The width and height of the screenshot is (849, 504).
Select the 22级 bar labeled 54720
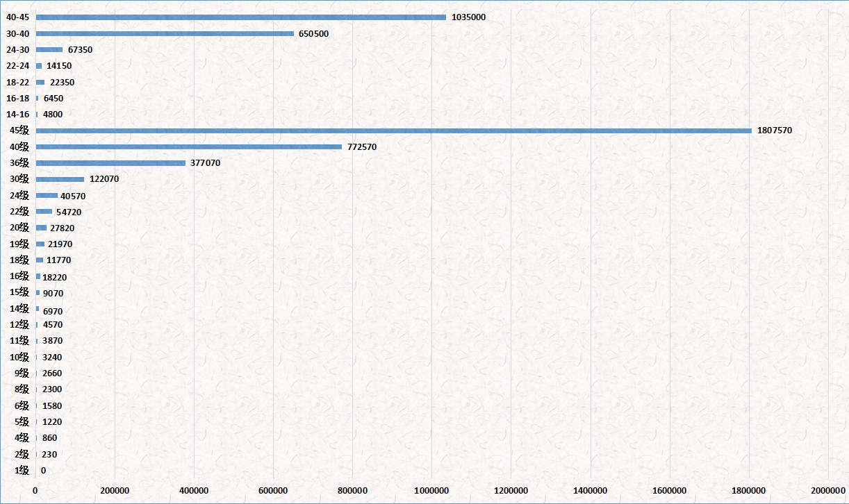44,212
